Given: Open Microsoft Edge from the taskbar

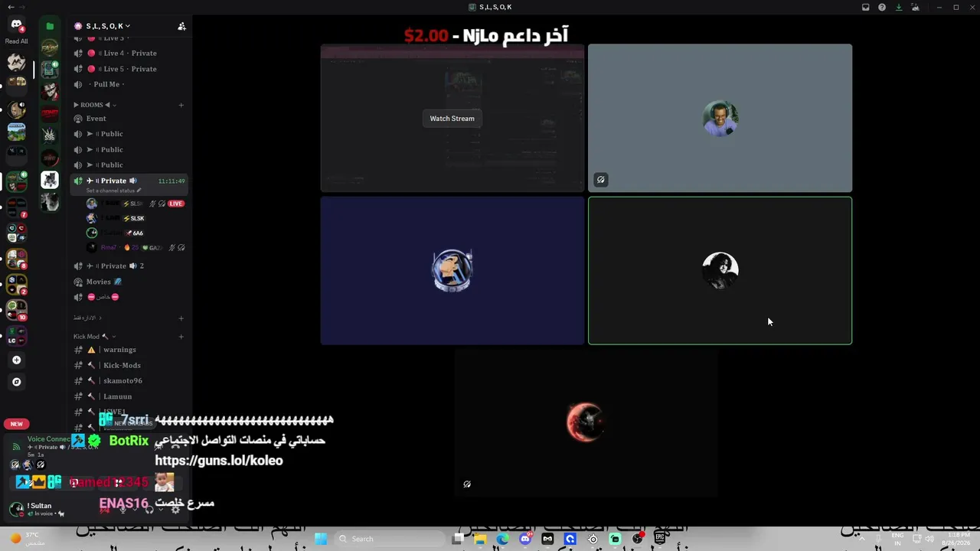Looking at the screenshot, I should pyautogui.click(x=502, y=539).
